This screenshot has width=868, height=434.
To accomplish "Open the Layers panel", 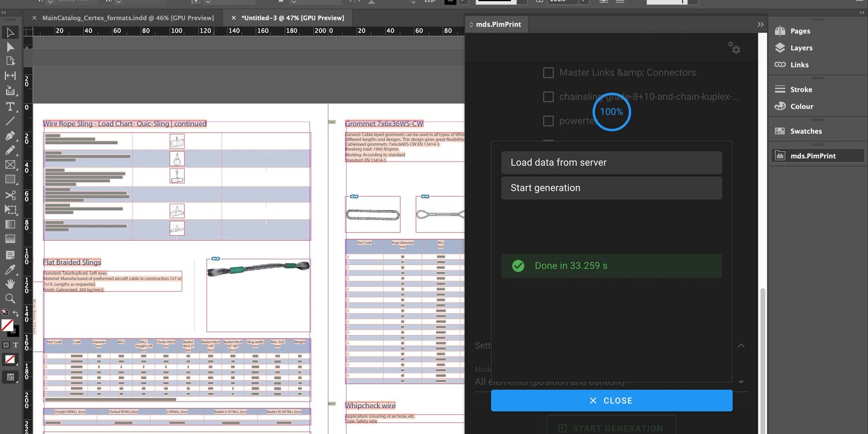I will point(801,48).
